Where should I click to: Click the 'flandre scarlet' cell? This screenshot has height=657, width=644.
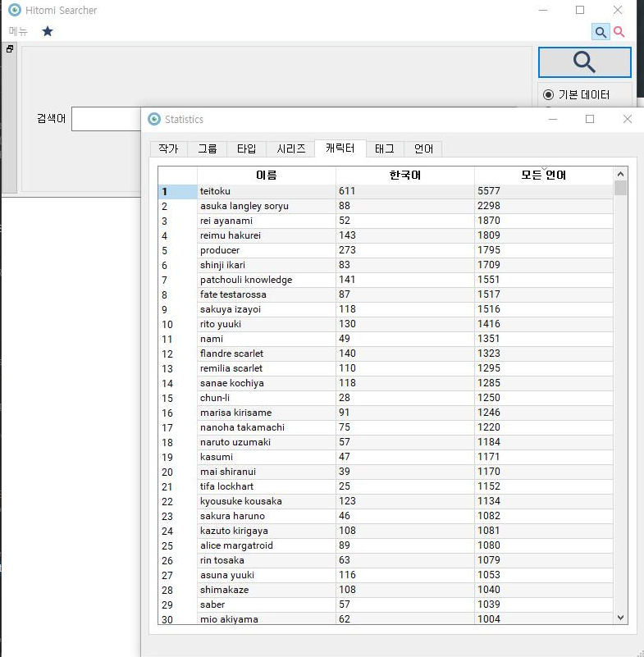(267, 354)
